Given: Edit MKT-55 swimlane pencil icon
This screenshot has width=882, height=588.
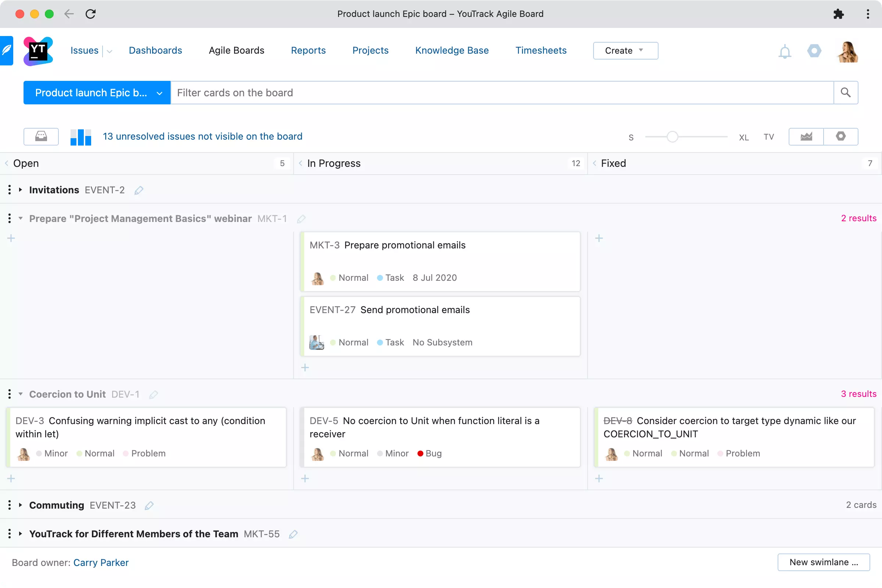Looking at the screenshot, I should point(293,534).
